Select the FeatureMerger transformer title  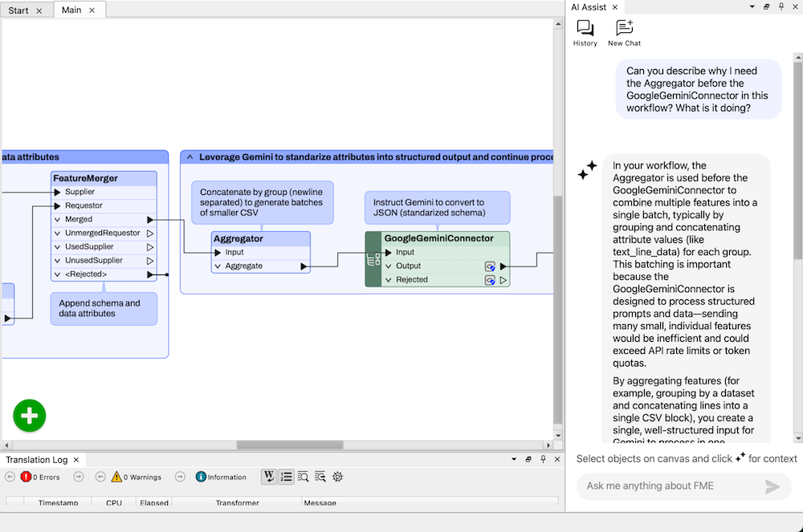coord(86,178)
